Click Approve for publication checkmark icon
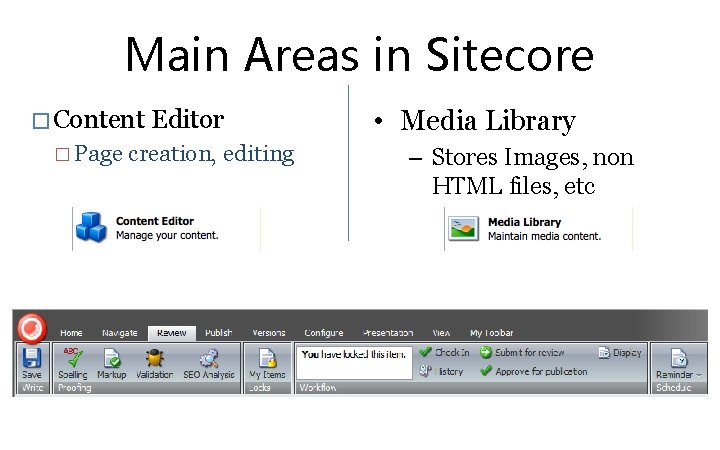The width and height of the screenshot is (720, 450). [486, 371]
